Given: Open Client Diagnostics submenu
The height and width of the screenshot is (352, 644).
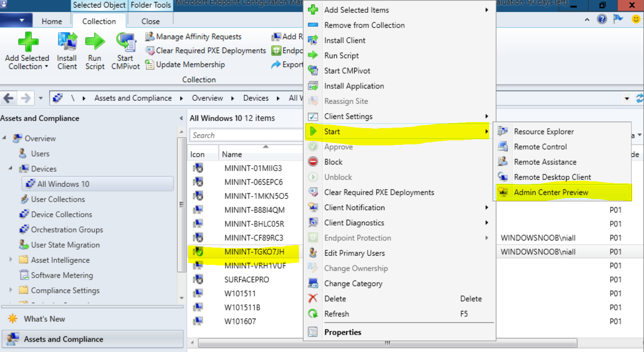Looking at the screenshot, I should [399, 222].
